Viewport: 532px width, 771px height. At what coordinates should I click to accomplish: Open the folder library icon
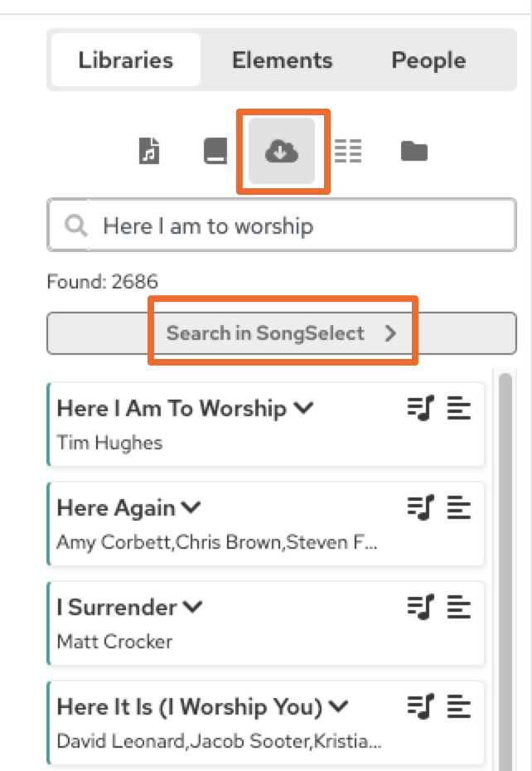(x=414, y=152)
